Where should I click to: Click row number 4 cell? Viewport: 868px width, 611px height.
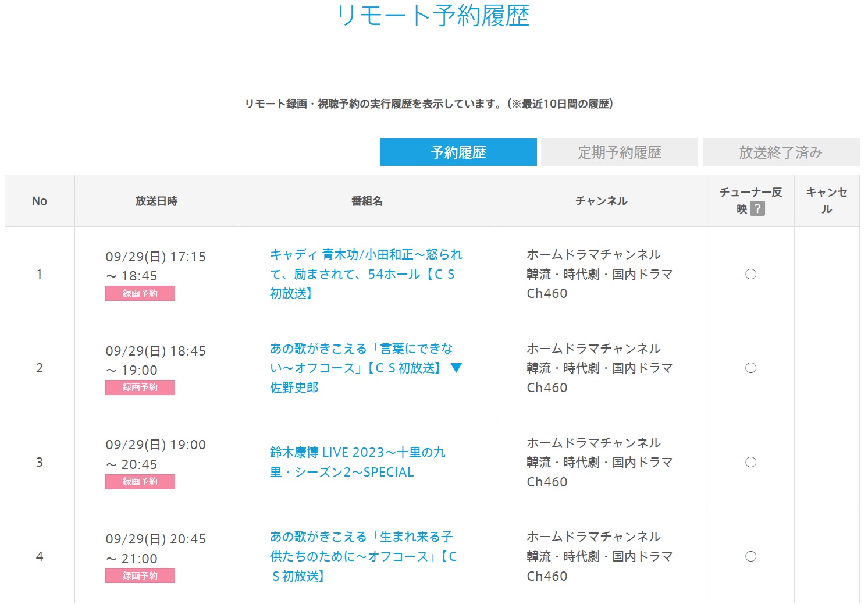click(x=40, y=556)
